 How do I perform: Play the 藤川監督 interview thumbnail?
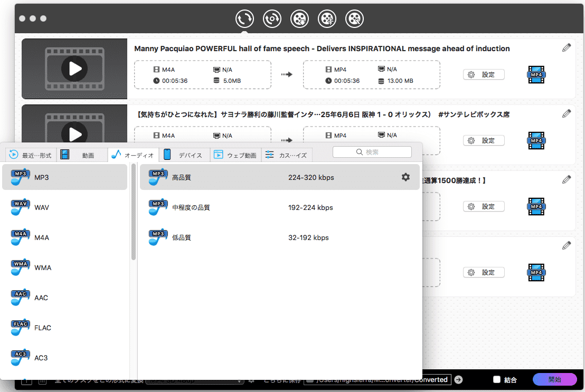point(74,133)
